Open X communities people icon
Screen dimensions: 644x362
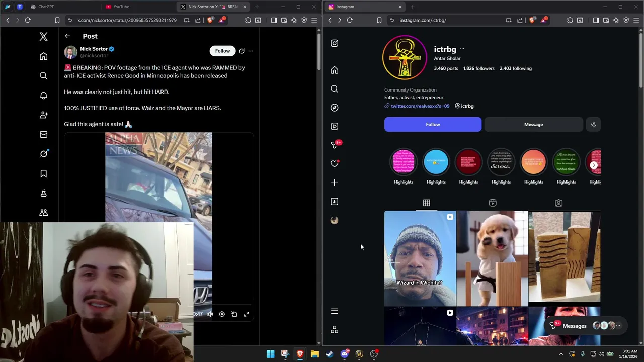(44, 213)
